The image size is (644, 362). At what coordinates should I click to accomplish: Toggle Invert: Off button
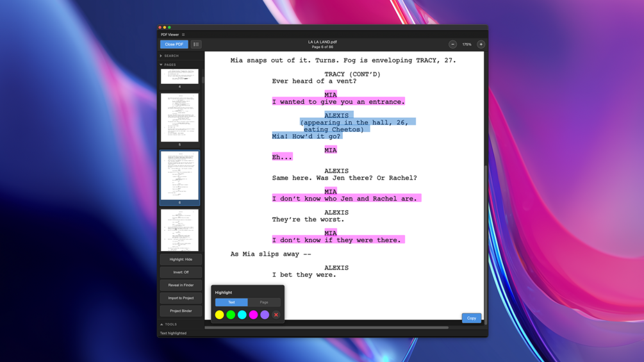[181, 272]
